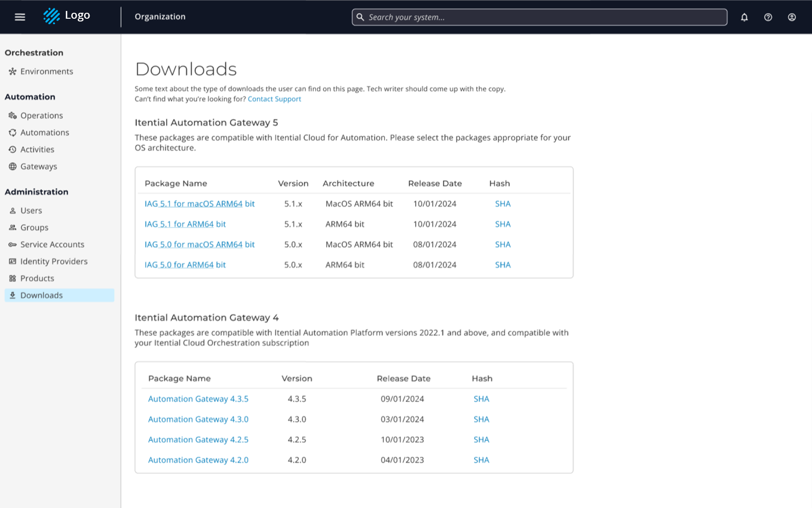
Task: Open notifications bell
Action: click(x=744, y=17)
